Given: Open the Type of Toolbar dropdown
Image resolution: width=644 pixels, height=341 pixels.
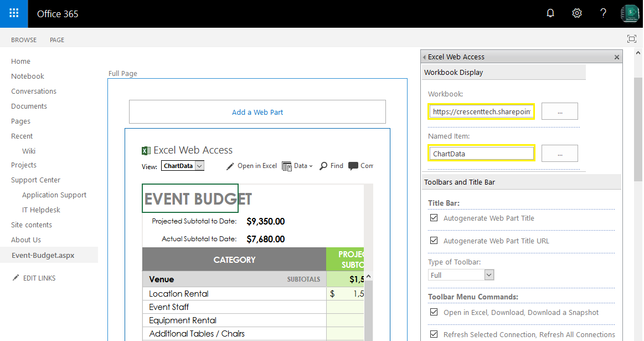Looking at the screenshot, I should [488, 274].
